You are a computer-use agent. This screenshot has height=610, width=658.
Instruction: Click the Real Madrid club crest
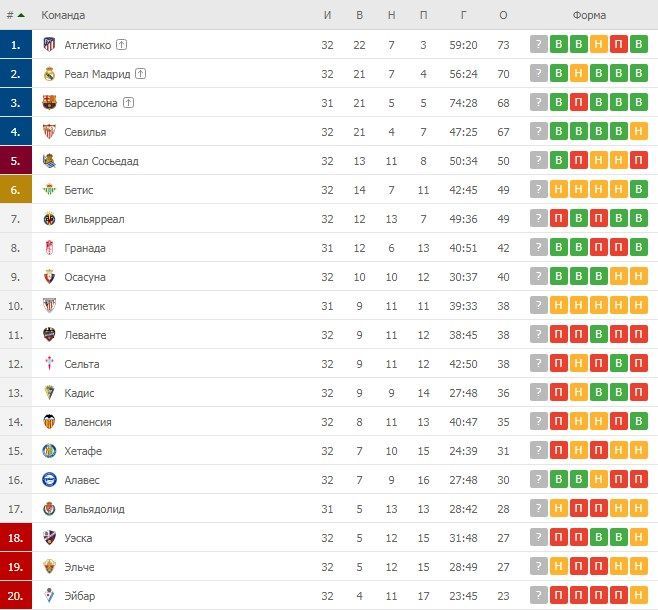pyautogui.click(x=48, y=74)
